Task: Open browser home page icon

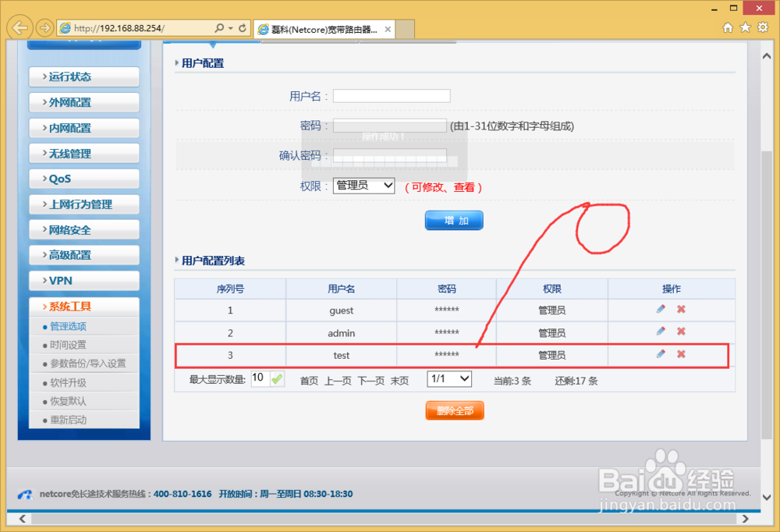Action: [728, 27]
